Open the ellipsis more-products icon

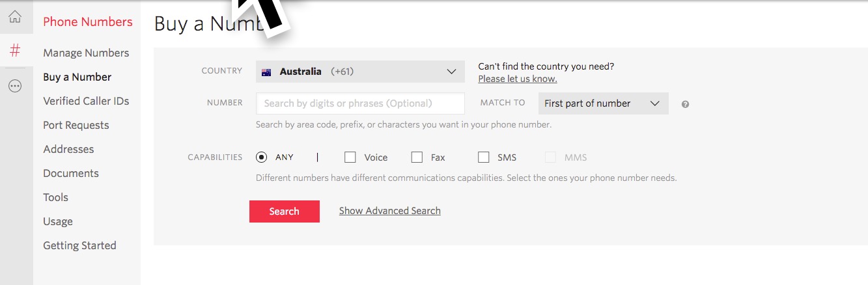[x=15, y=86]
